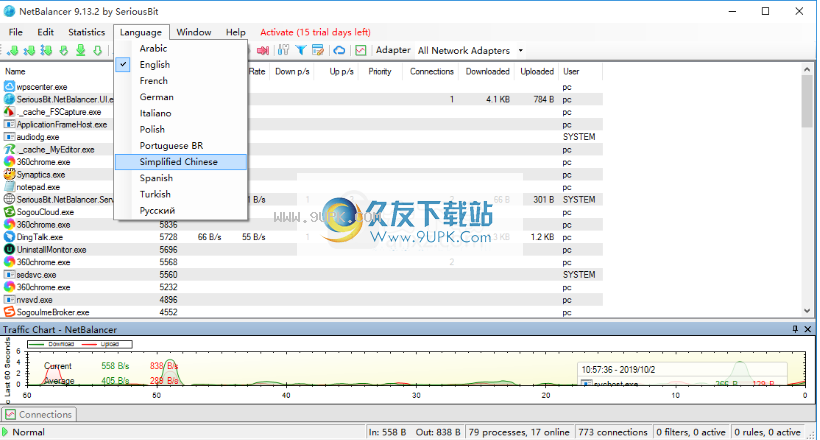The height and width of the screenshot is (440, 820).
Task: Select German language option
Action: click(x=180, y=97)
